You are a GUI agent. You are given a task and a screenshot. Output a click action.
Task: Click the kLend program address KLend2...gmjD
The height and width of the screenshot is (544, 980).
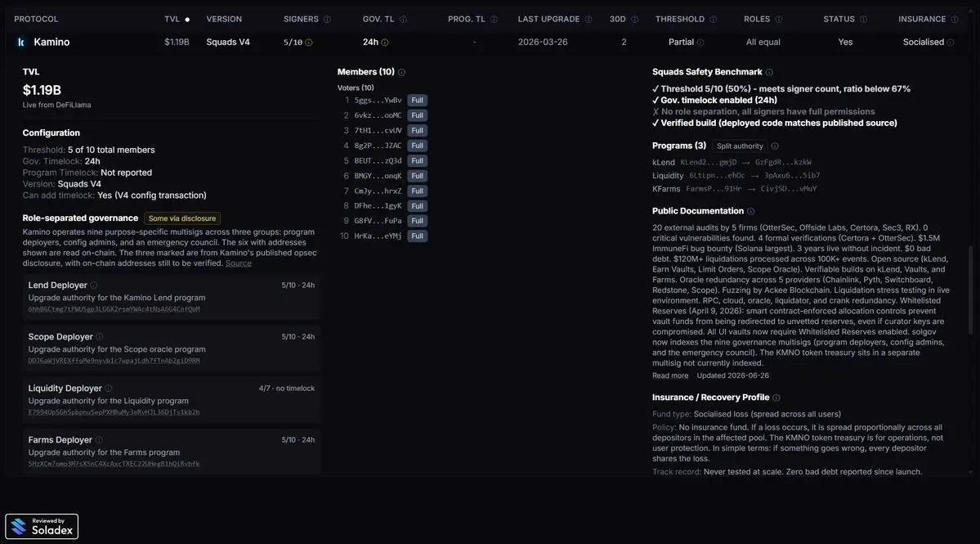(x=708, y=163)
